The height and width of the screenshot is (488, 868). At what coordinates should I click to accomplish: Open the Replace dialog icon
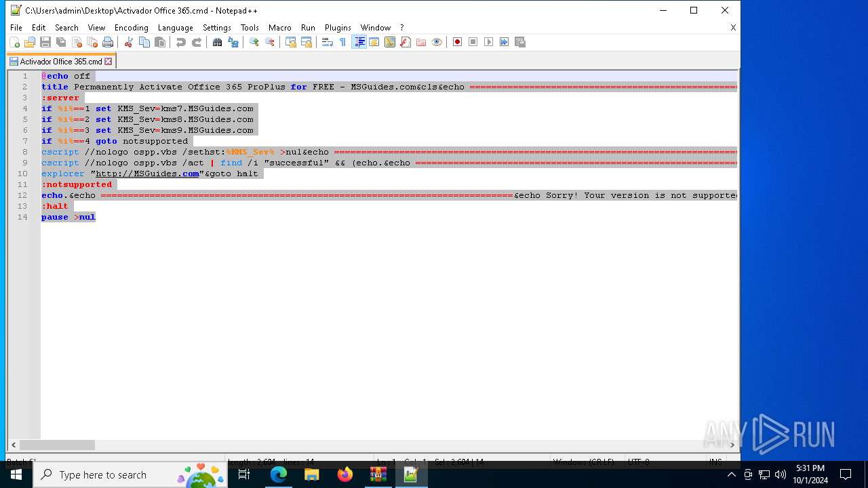(x=233, y=42)
